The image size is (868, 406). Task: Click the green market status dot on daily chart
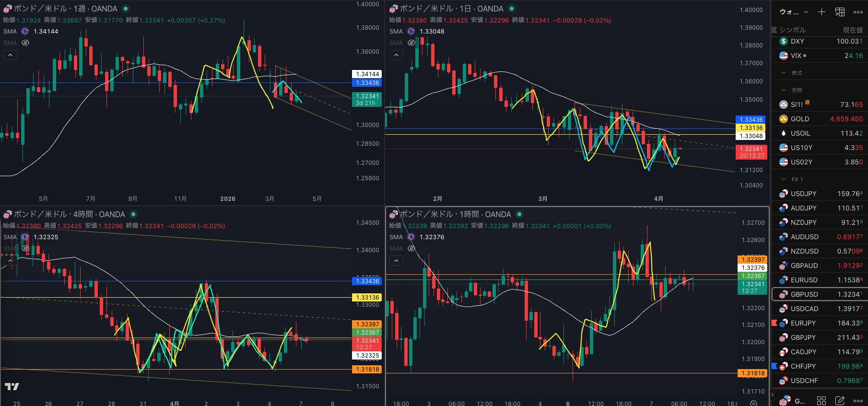[x=512, y=9]
